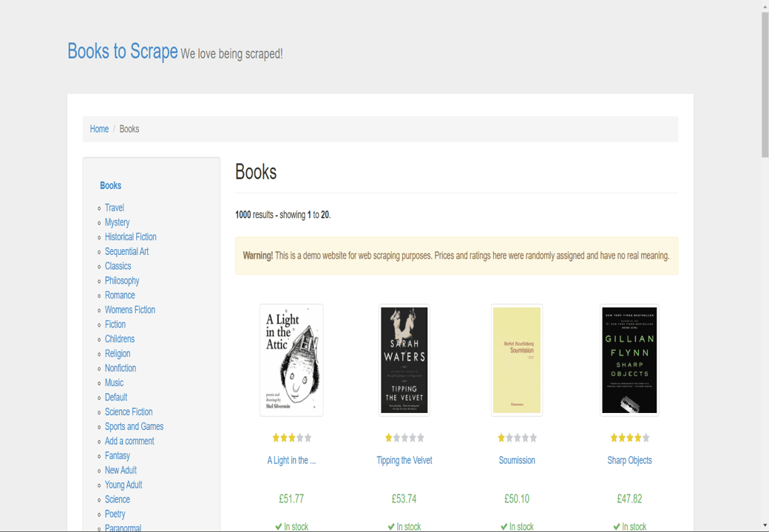The image size is (769, 532).
Task: Open the Philosophy category
Action: 122,281
